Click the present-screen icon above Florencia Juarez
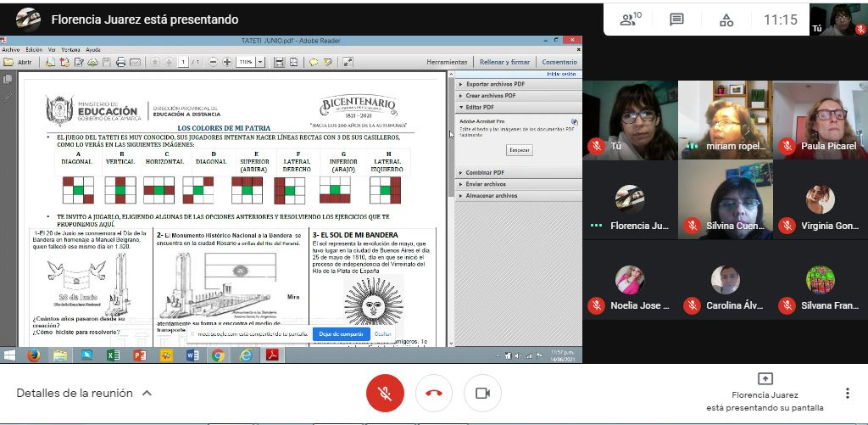The width and height of the screenshot is (868, 425). click(x=765, y=378)
